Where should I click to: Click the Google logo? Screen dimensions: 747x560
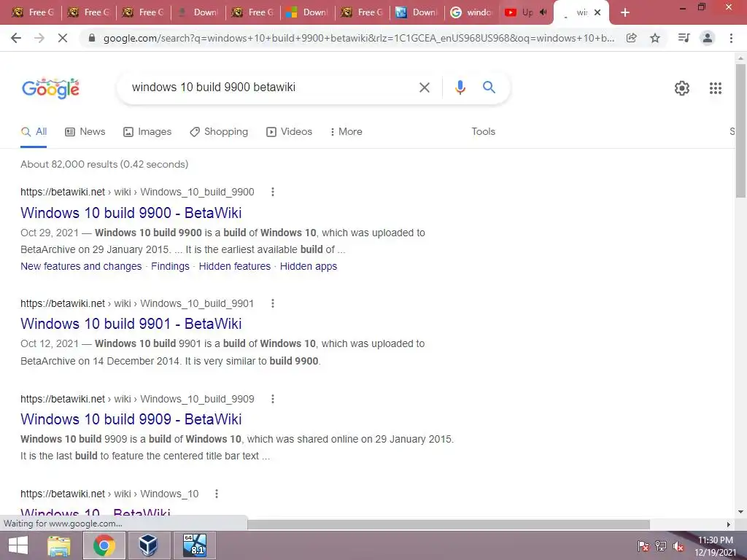tap(50, 88)
